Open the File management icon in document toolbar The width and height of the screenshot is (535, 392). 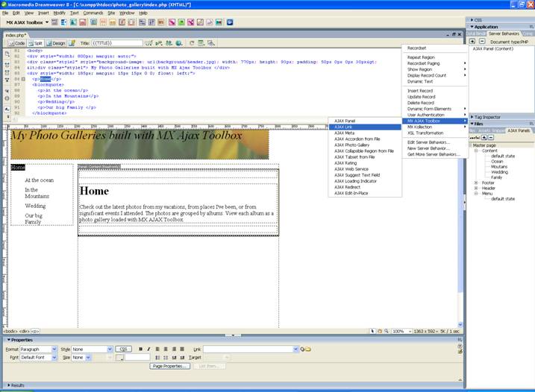(169, 43)
